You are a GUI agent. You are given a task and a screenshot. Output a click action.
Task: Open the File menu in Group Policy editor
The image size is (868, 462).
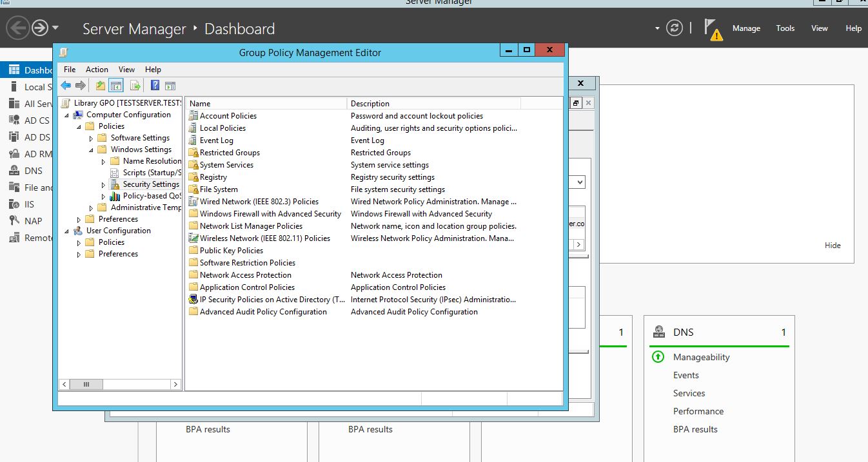(70, 70)
